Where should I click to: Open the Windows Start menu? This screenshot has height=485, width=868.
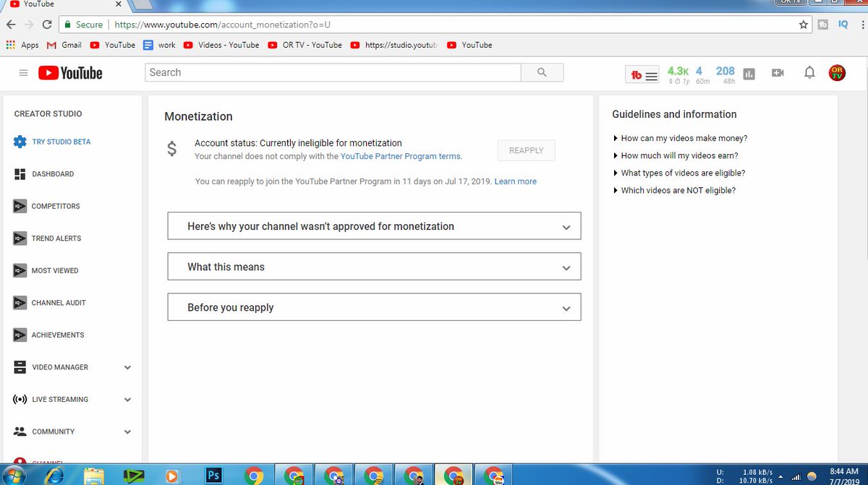[x=15, y=475]
